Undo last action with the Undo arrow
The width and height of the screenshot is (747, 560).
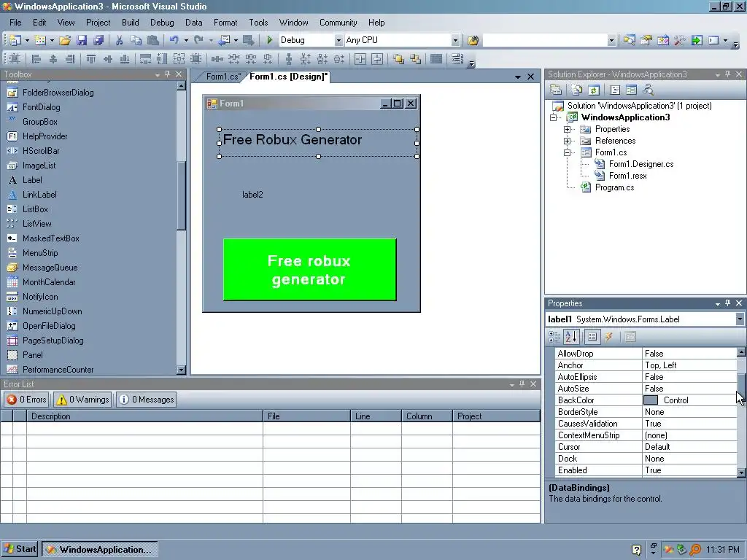click(x=174, y=41)
